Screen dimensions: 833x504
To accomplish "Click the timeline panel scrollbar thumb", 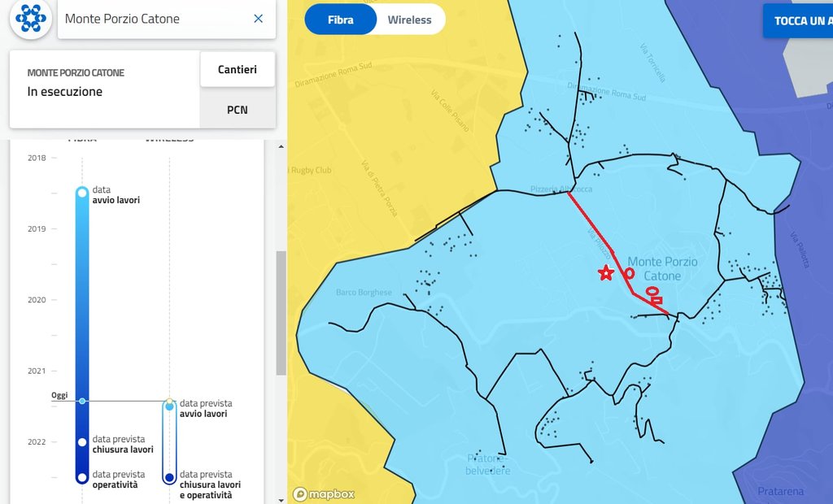I will click(x=281, y=313).
